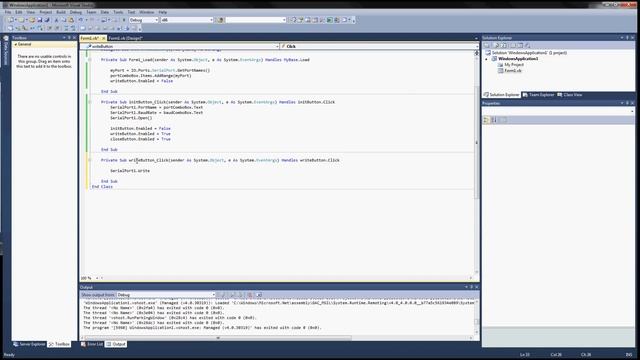The height and width of the screenshot is (360, 640).
Task: Click the Cut toolbar icon
Action: 57,20
